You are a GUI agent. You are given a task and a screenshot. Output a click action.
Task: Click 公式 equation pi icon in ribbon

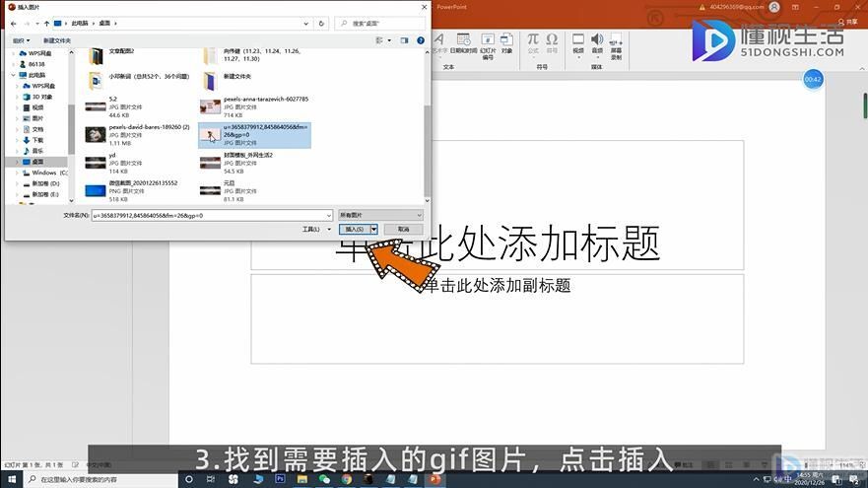(x=533, y=43)
